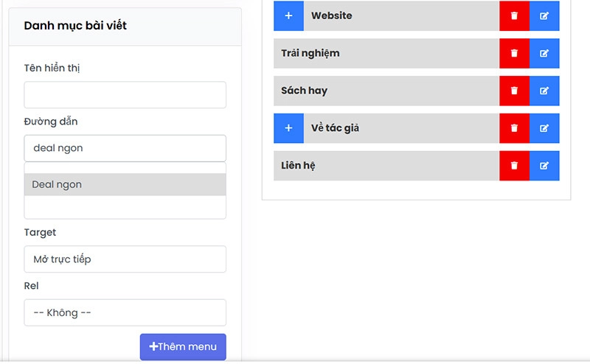Screen dimensions: 590x364
Task: Edit the Trải nghiệm menu item
Action: (544, 53)
